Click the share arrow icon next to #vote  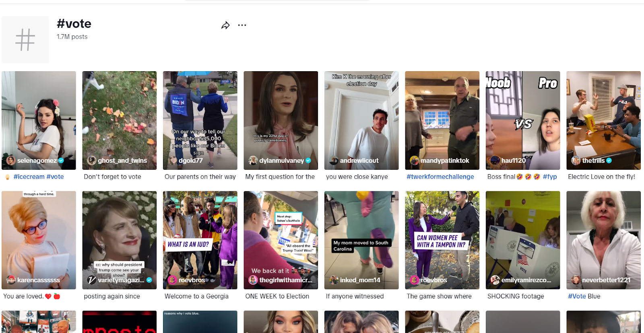[x=225, y=25]
